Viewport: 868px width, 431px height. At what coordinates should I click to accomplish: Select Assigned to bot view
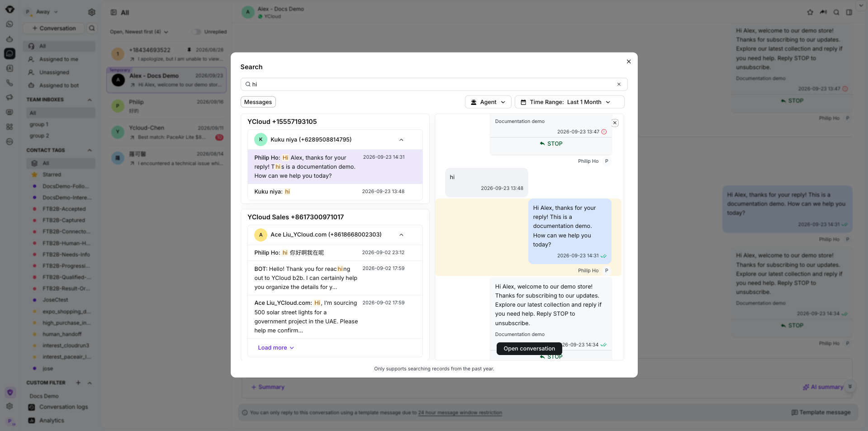click(59, 85)
